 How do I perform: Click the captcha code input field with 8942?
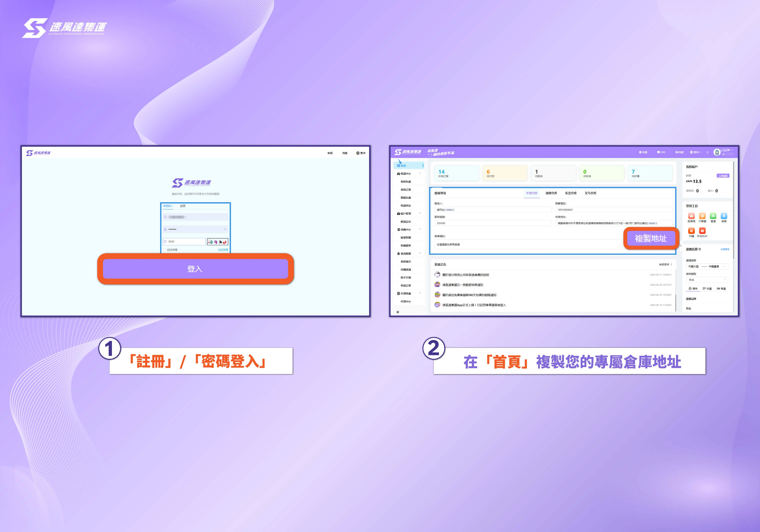click(184, 242)
